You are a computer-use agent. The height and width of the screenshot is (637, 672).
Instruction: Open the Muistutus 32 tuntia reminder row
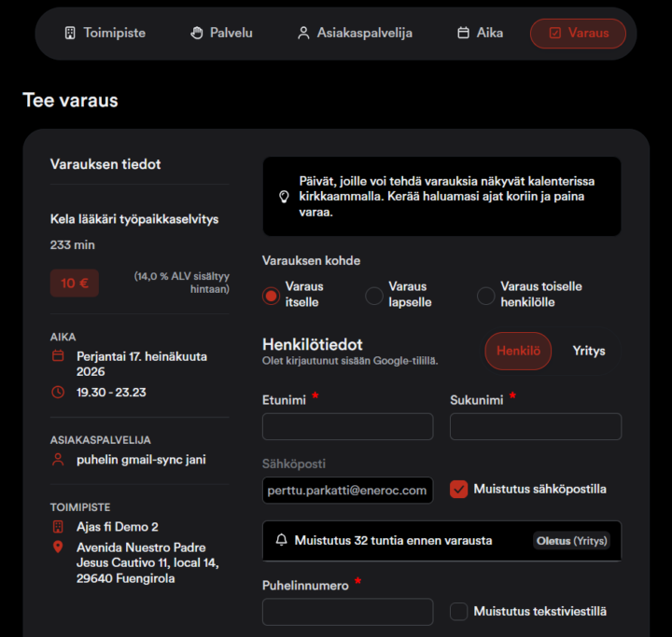pos(441,541)
